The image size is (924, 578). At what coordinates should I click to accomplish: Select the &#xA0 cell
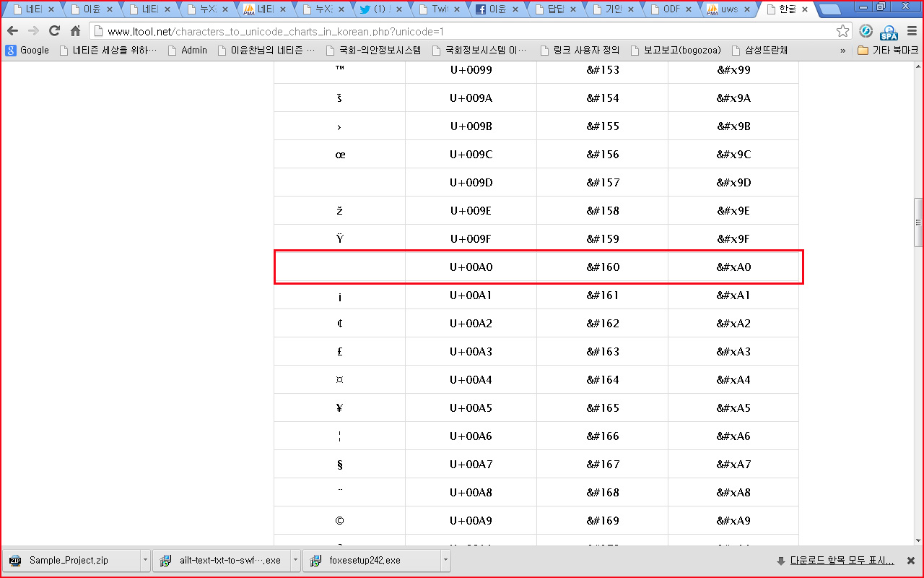point(733,267)
